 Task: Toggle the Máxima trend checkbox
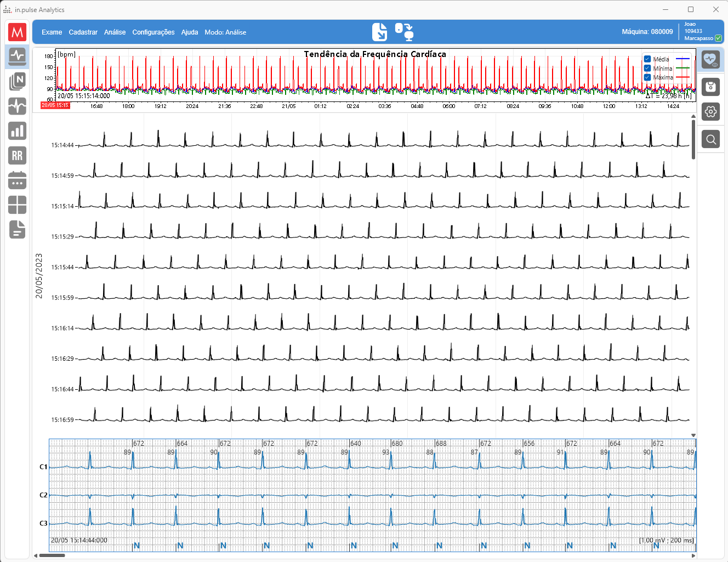[648, 78]
